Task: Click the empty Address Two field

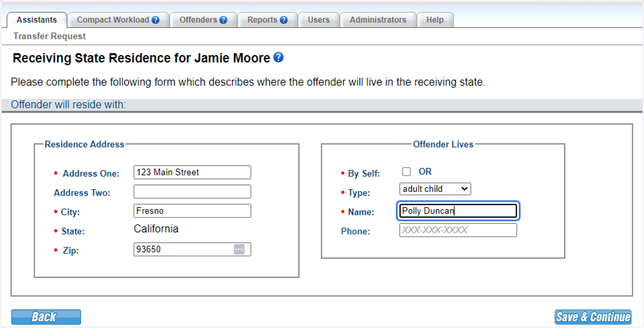Action: [192, 192]
